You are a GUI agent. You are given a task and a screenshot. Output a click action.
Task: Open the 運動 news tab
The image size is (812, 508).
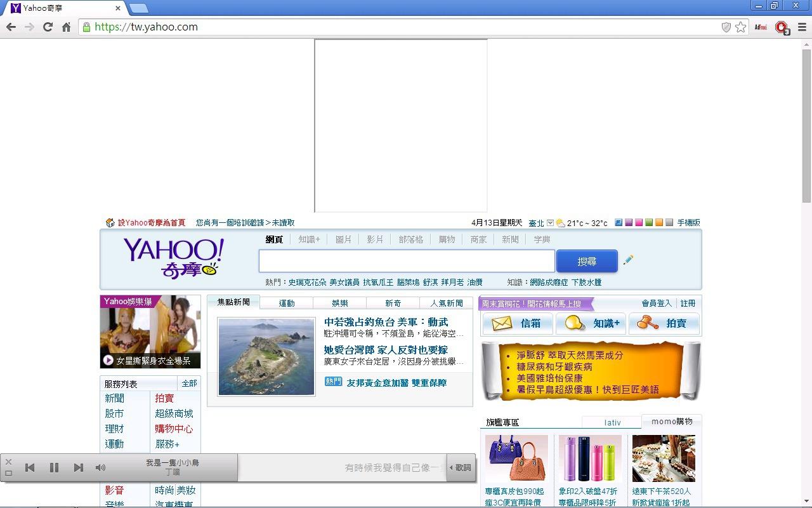pos(287,303)
